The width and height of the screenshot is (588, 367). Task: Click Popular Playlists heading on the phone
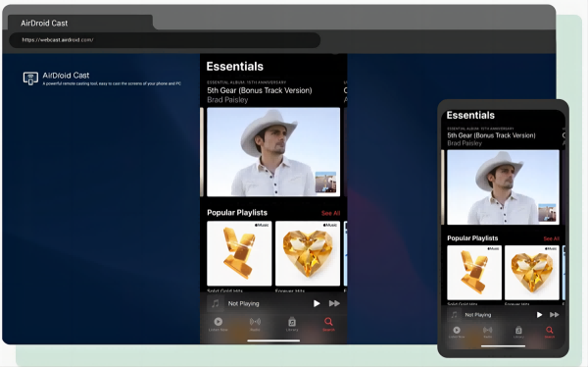point(472,238)
